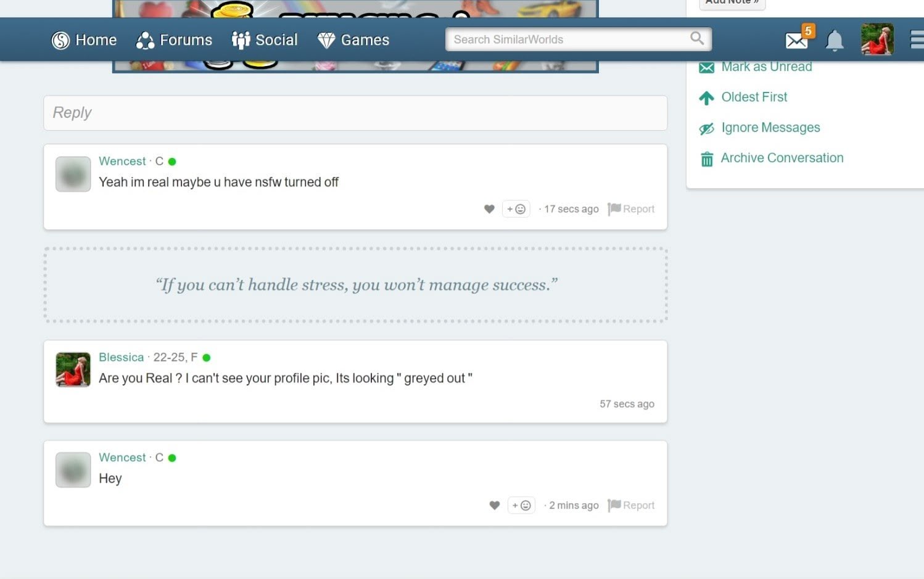Choose Oldest First sorting option
The image size is (924, 579).
pyautogui.click(x=754, y=97)
